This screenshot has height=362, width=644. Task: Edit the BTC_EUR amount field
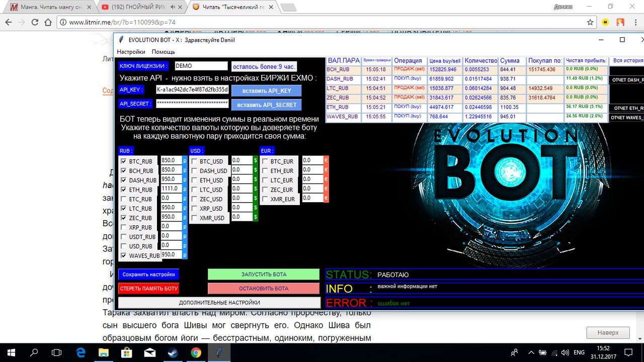tap(312, 160)
